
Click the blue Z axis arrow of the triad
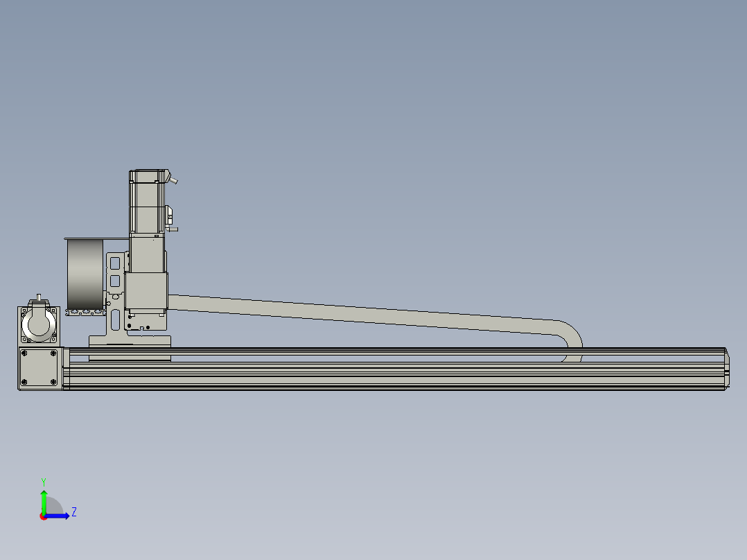[58, 516]
